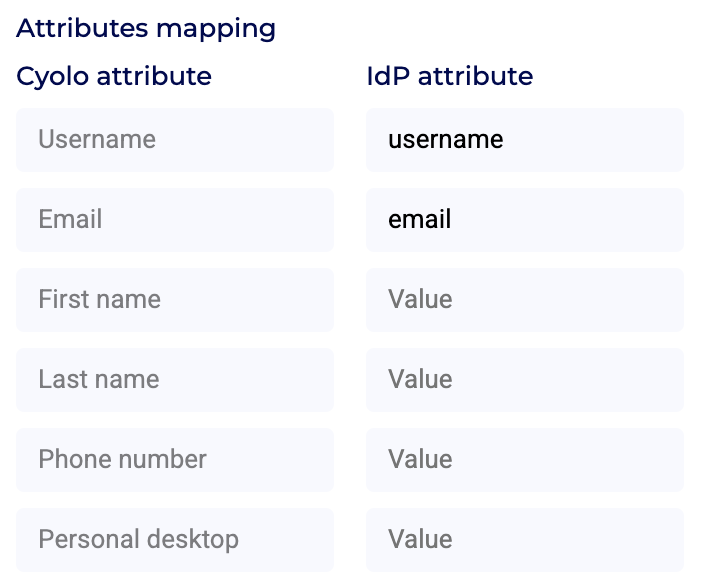Image resolution: width=702 pixels, height=588 pixels.
Task: Click the 'First name' placeholder text
Action: coord(99,300)
